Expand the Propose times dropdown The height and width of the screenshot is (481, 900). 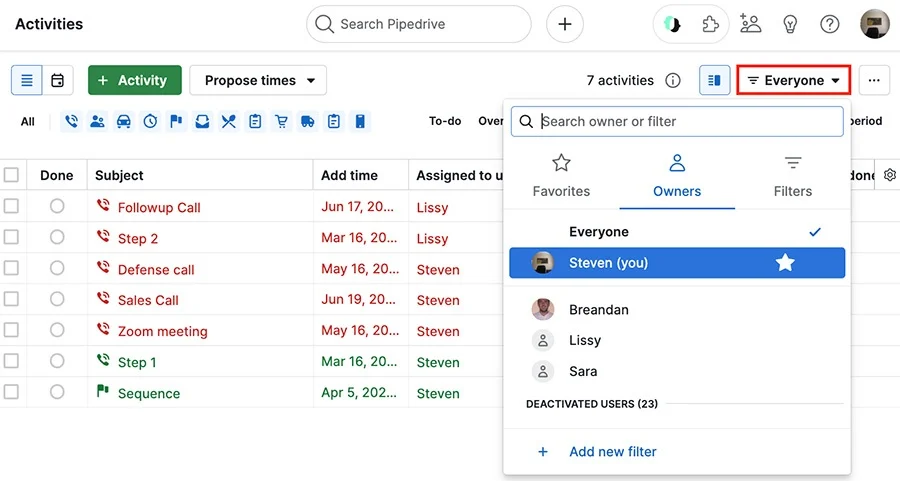[258, 80]
